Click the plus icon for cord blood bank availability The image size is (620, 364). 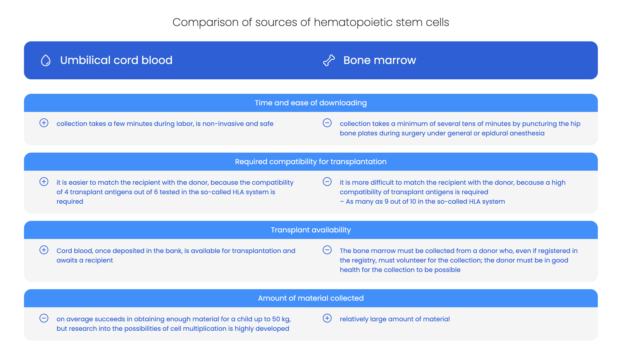(x=44, y=250)
